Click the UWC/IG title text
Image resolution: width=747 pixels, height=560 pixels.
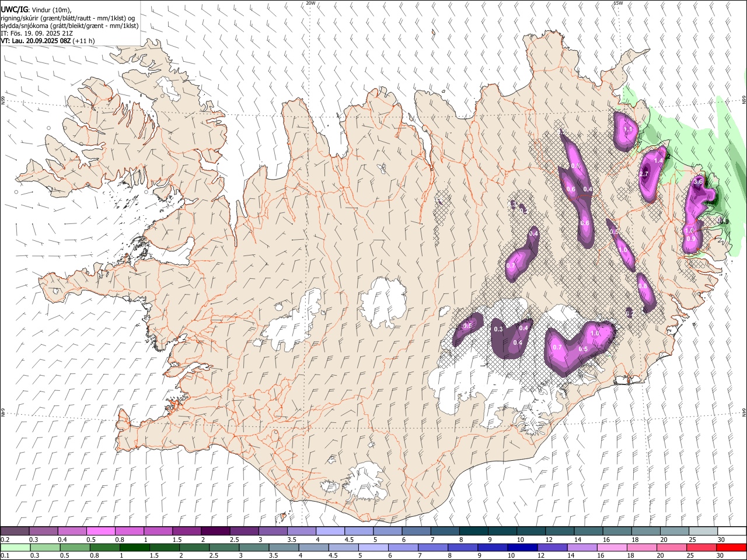(x=14, y=9)
